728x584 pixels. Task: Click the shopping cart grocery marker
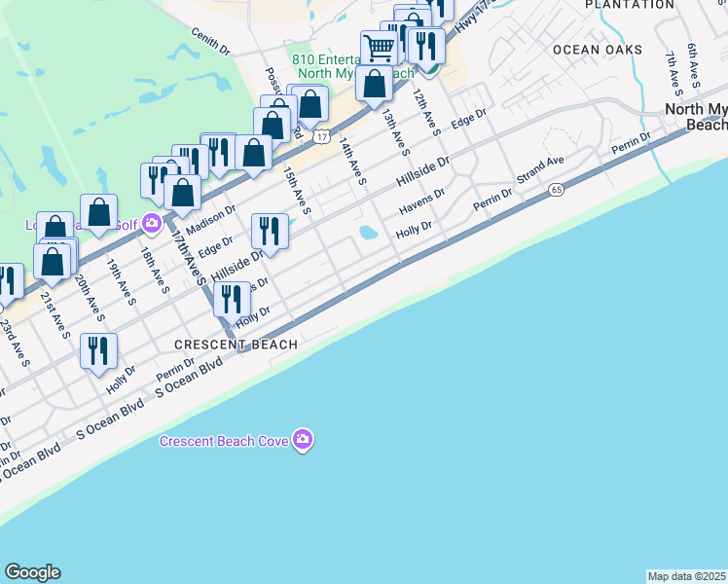tap(379, 48)
